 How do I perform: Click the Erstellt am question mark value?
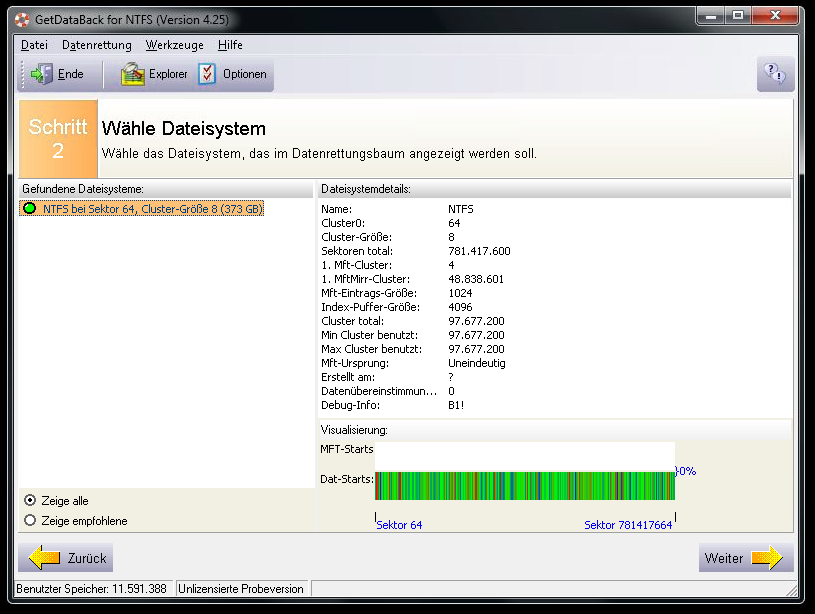pyautogui.click(x=451, y=377)
